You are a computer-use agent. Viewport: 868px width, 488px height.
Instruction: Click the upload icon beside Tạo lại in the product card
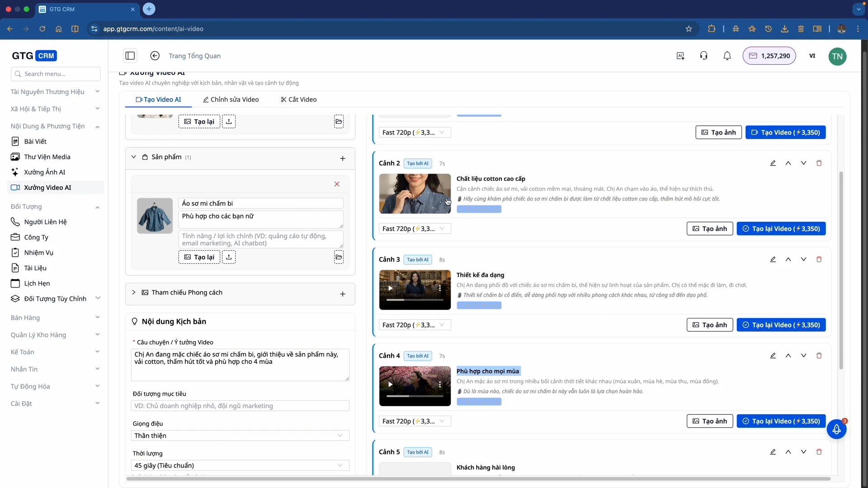[x=229, y=257]
